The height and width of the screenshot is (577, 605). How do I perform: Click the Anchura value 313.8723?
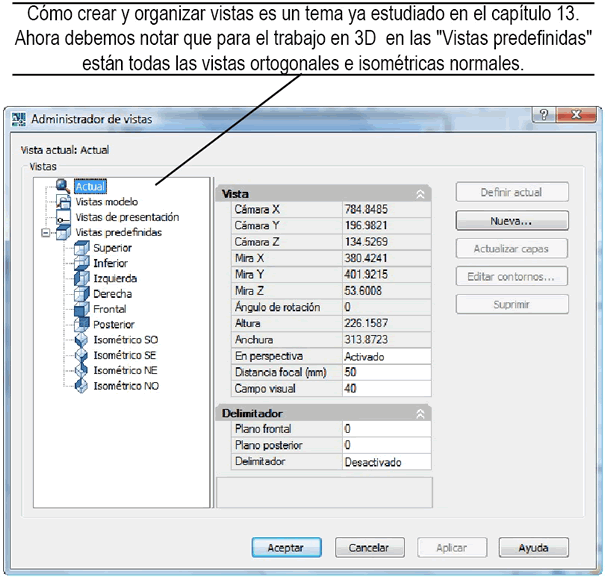387,340
